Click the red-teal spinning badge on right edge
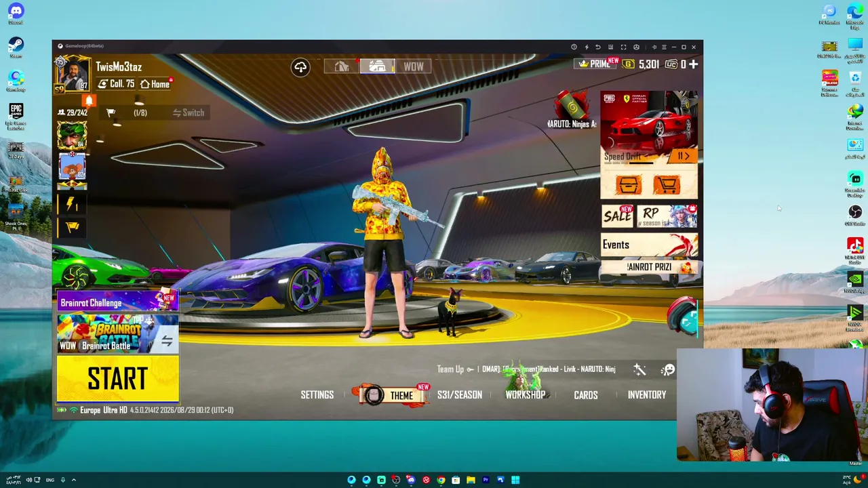 pyautogui.click(x=684, y=317)
